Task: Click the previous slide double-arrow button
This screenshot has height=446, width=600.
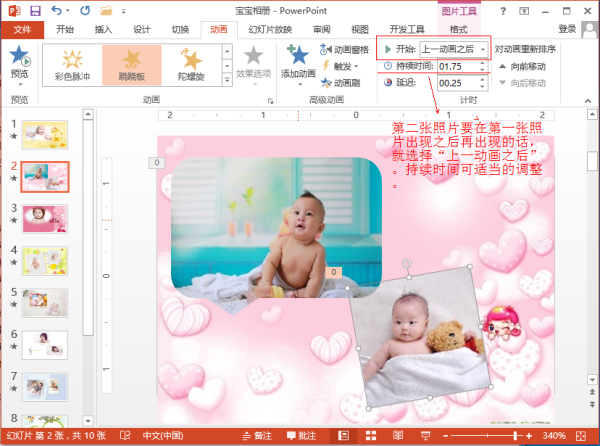Action: coord(592,392)
